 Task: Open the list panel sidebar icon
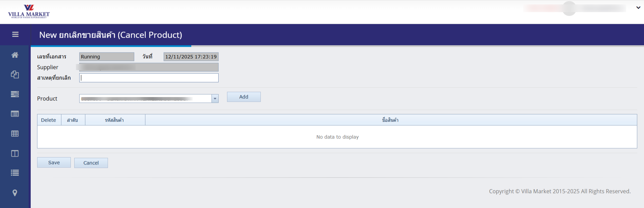click(15, 114)
